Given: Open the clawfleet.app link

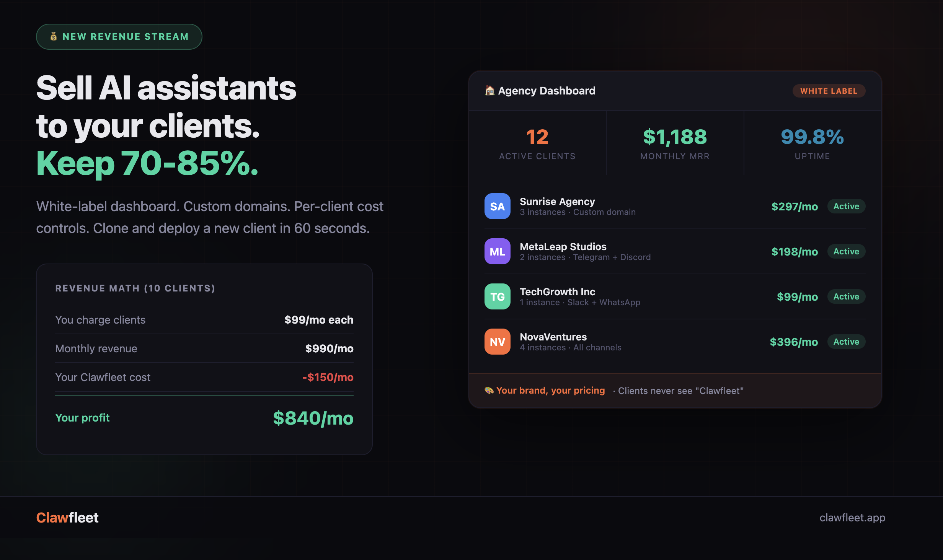Looking at the screenshot, I should click(x=852, y=518).
